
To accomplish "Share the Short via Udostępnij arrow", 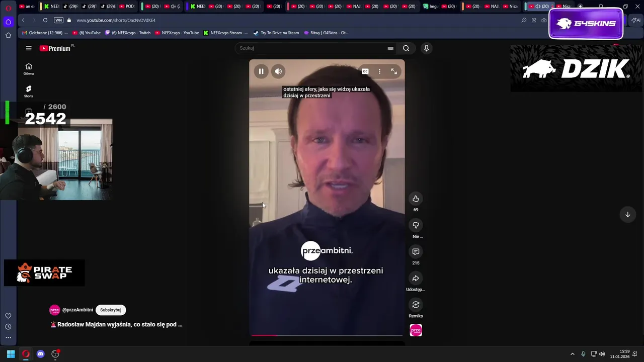I will click(x=416, y=278).
